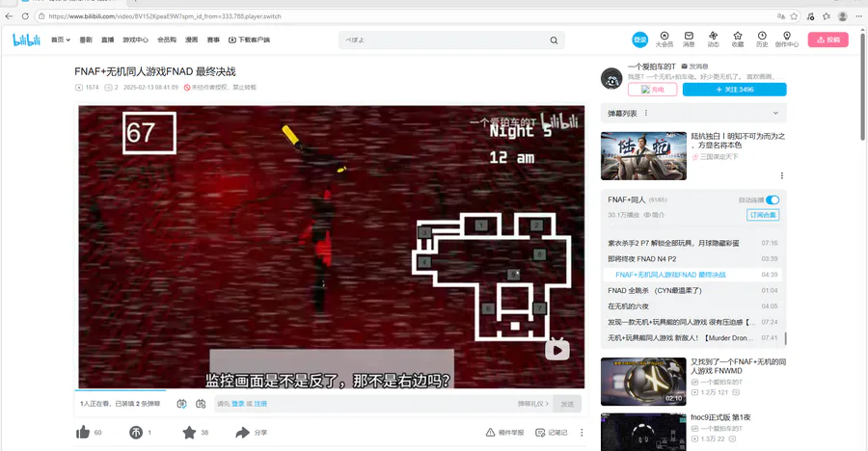Viewport: 868px width, 451px height.
Task: Click 发消息 next to uploader name
Action: click(694, 66)
